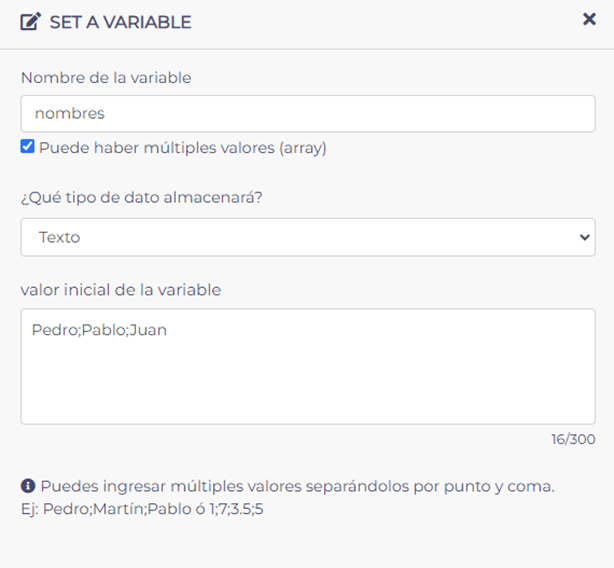Select the word Texto in the type selector
Screen dimensions: 614x568
pyautogui.click(x=59, y=237)
